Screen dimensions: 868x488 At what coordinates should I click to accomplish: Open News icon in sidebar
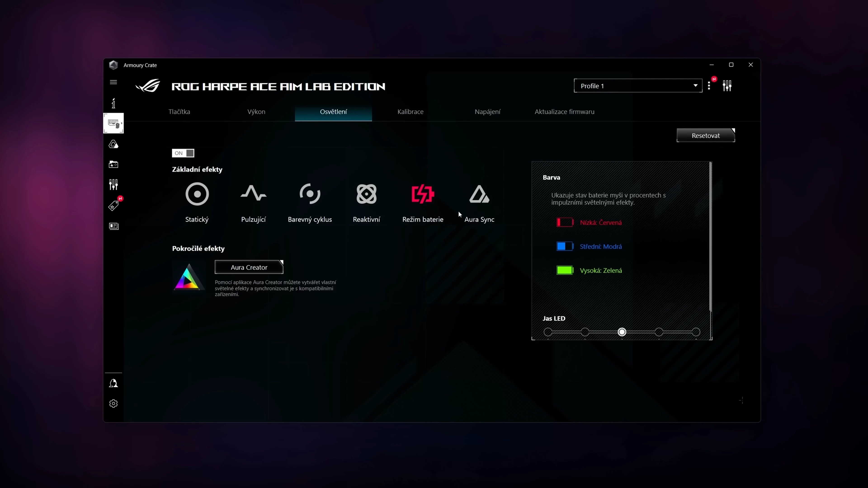[x=113, y=226]
